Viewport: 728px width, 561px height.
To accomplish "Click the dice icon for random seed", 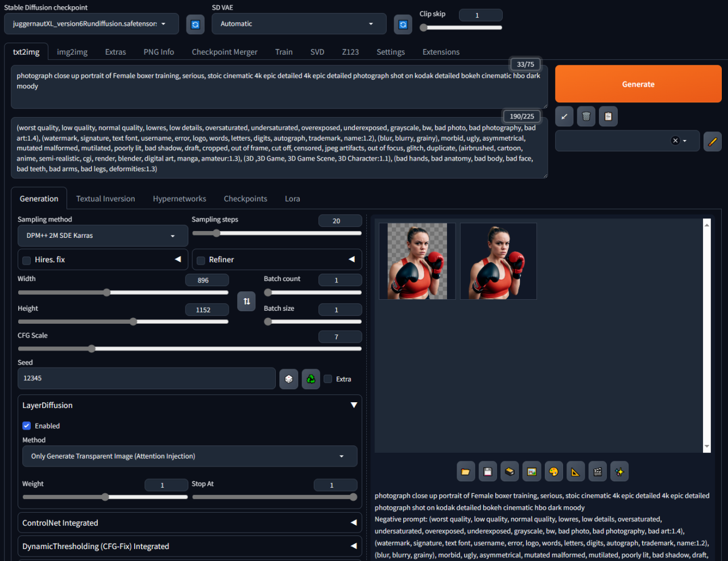I will pos(289,379).
